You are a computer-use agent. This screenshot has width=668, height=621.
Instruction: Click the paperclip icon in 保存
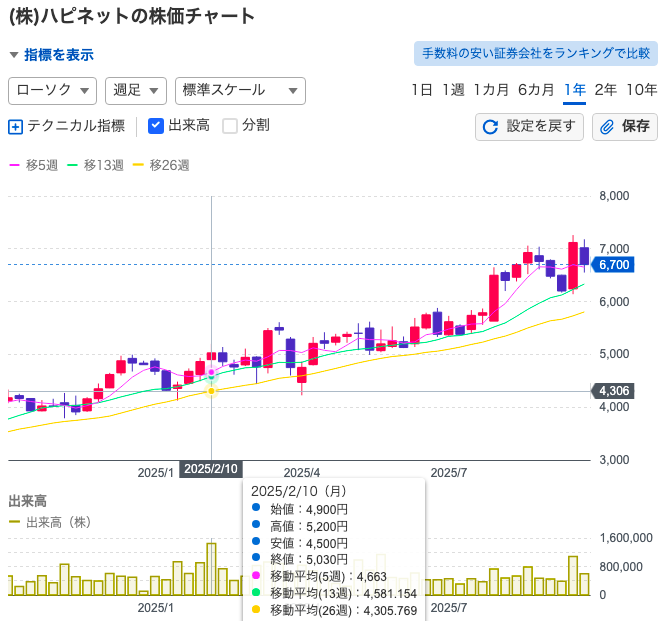click(607, 127)
